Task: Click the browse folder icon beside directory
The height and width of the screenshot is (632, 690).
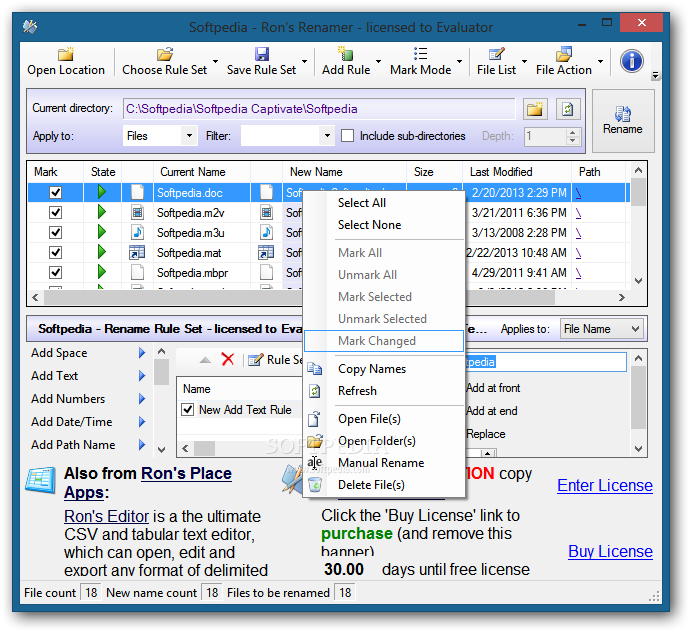Action: 535,109
